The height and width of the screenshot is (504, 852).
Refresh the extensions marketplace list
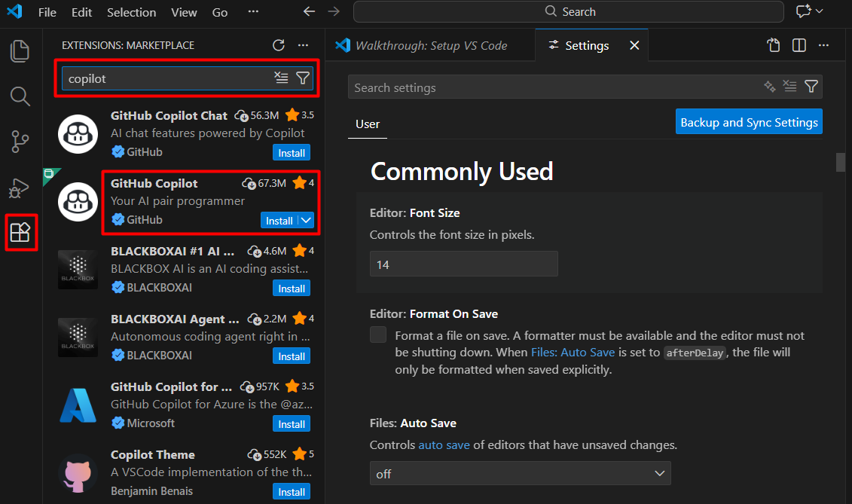[x=278, y=45]
